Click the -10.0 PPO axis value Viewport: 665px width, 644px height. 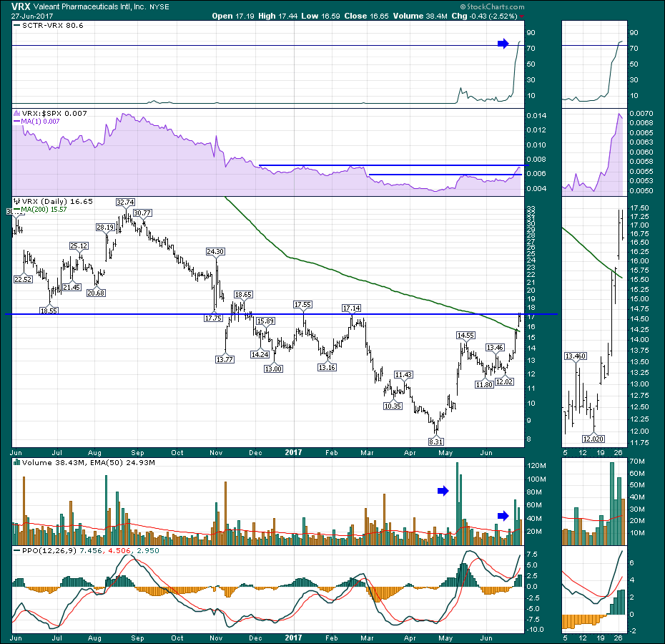point(536,630)
